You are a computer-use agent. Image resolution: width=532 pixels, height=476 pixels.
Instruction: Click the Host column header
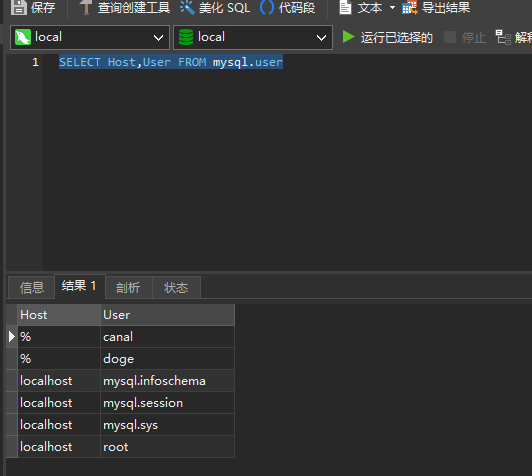pyautogui.click(x=59, y=315)
